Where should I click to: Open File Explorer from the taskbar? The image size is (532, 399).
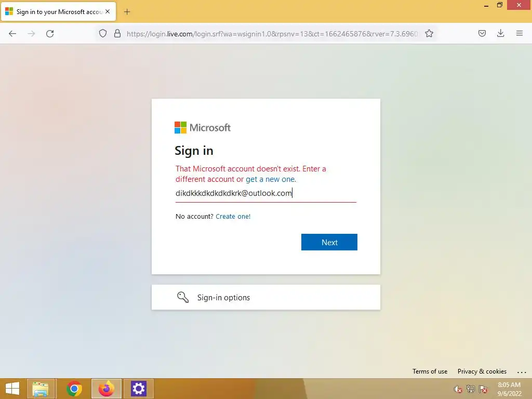point(41,389)
